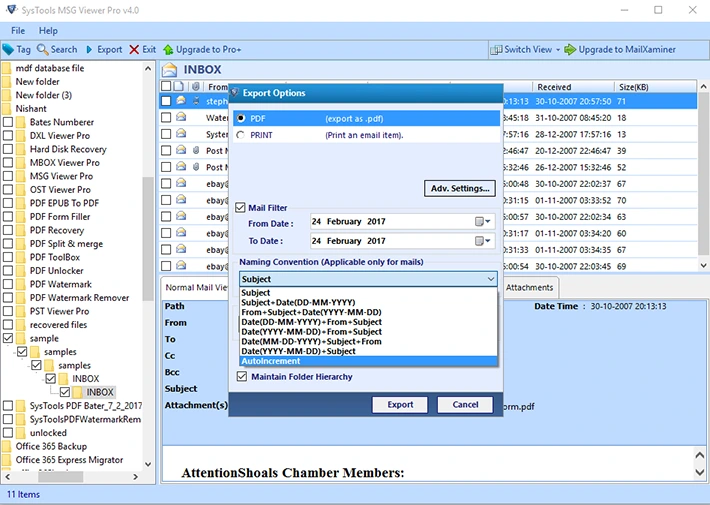Click the To Date field showing 24 February 2017

click(x=403, y=241)
